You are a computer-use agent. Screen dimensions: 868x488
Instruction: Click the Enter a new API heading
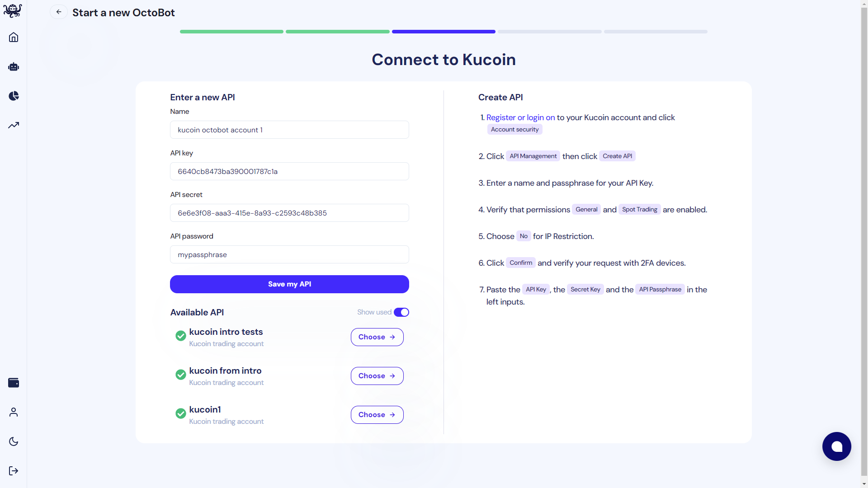203,97
